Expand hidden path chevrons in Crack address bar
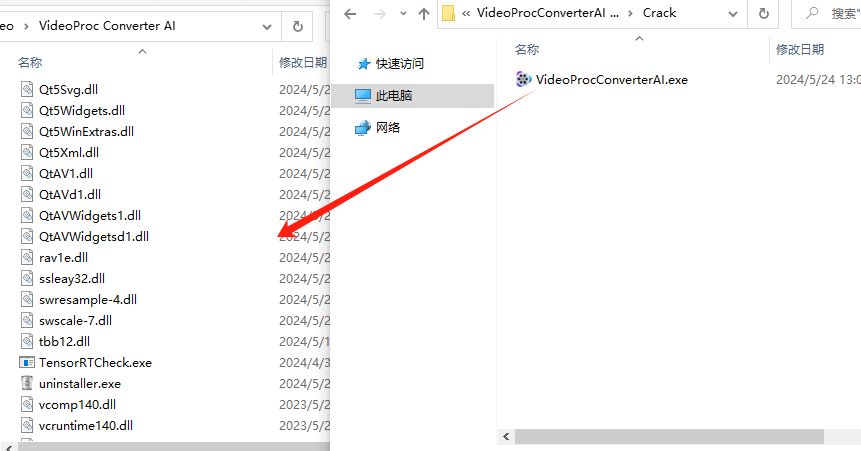The width and height of the screenshot is (861, 451). 466,14
